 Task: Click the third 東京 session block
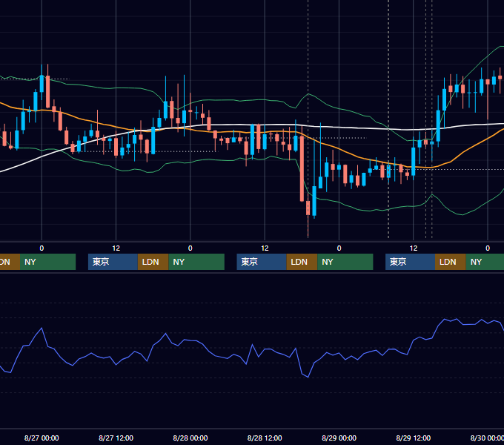411,262
